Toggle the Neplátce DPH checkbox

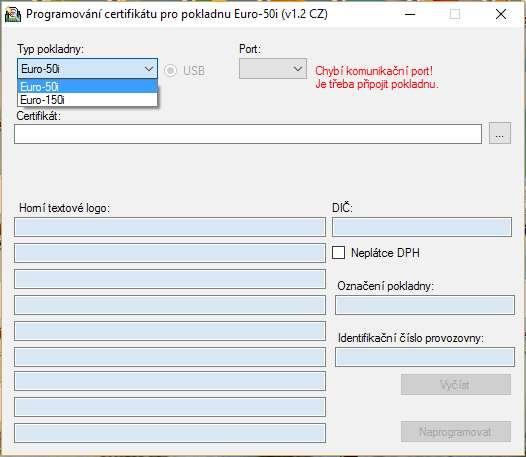coord(338,253)
